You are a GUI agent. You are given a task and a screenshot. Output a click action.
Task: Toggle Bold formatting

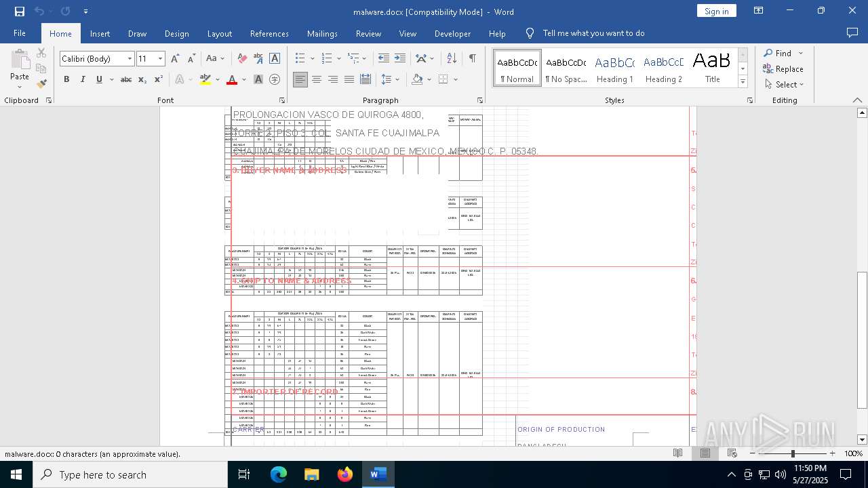66,79
